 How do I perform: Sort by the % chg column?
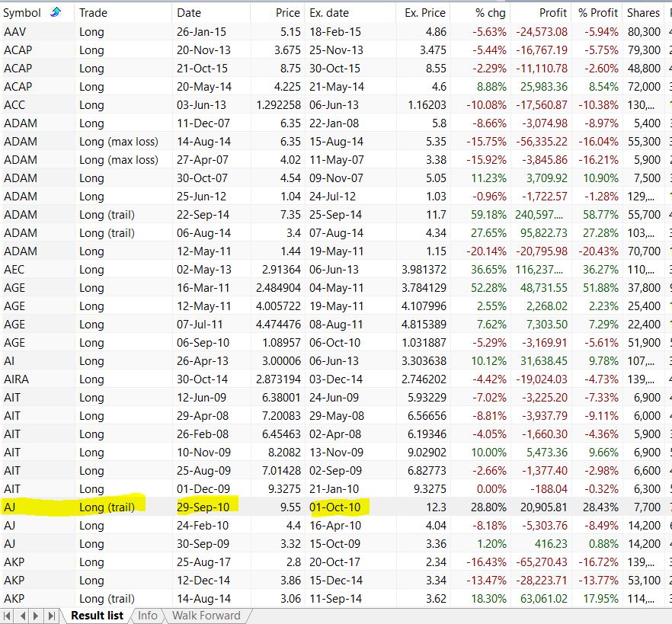pyautogui.click(x=490, y=13)
